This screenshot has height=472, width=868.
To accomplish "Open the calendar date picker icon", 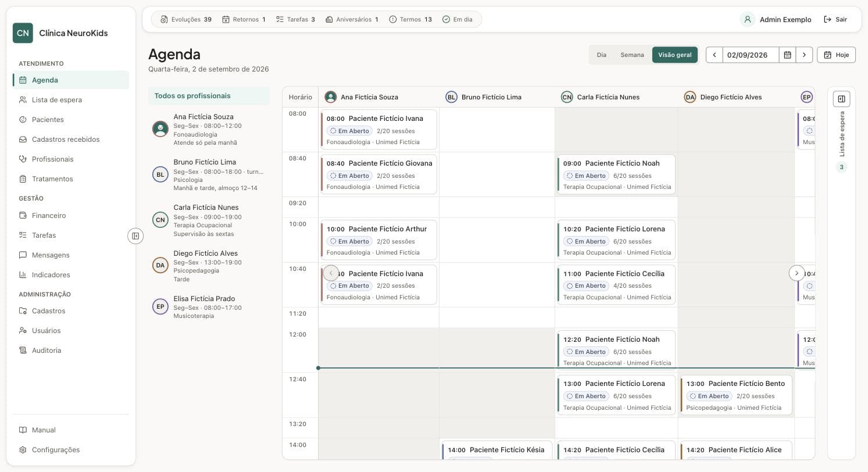I will (787, 55).
